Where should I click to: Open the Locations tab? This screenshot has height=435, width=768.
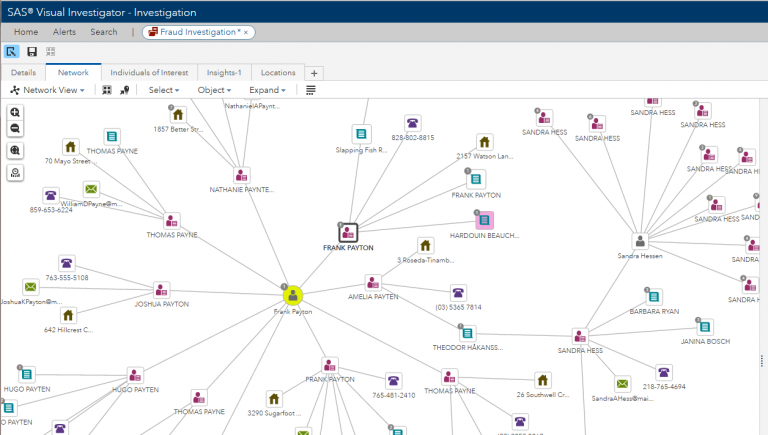pos(278,73)
